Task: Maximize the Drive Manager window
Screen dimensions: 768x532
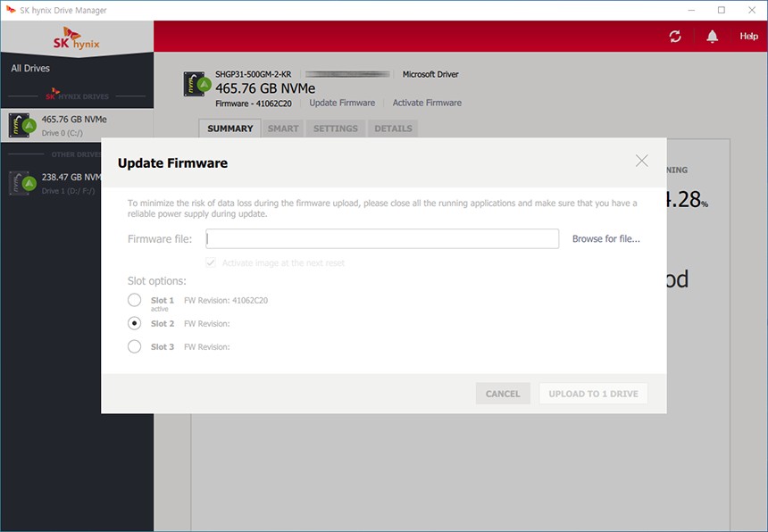Action: point(721,11)
